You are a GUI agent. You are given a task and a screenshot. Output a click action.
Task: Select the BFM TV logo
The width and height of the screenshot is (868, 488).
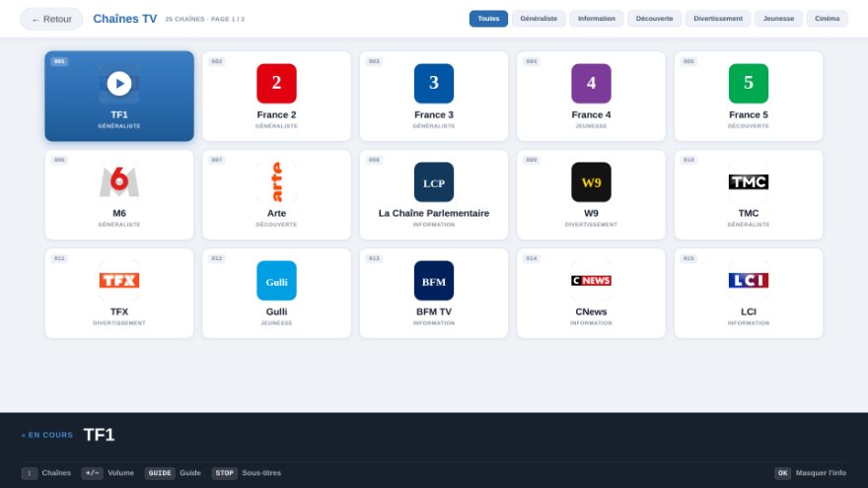(433, 281)
